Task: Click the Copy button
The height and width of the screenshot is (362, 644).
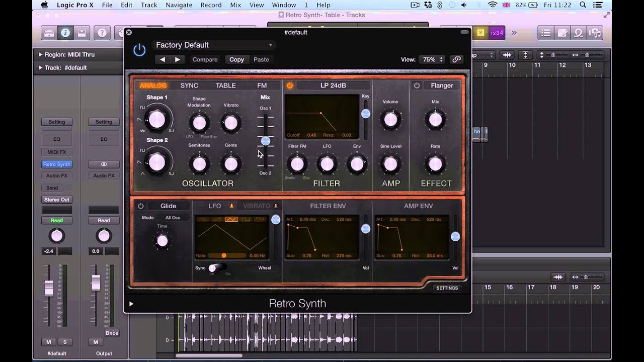Action: (236, 59)
